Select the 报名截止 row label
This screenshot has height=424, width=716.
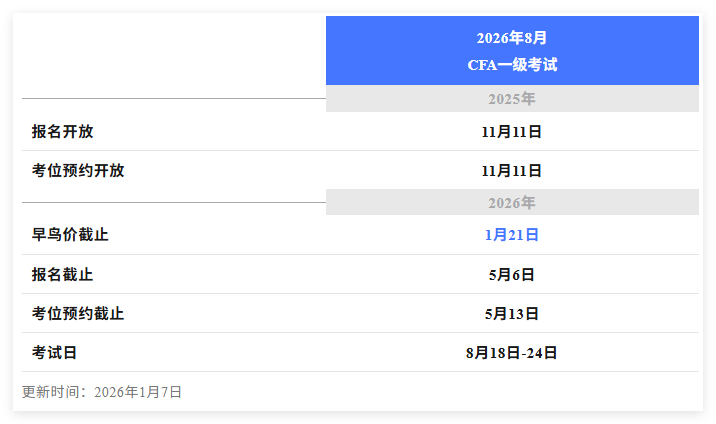62,274
